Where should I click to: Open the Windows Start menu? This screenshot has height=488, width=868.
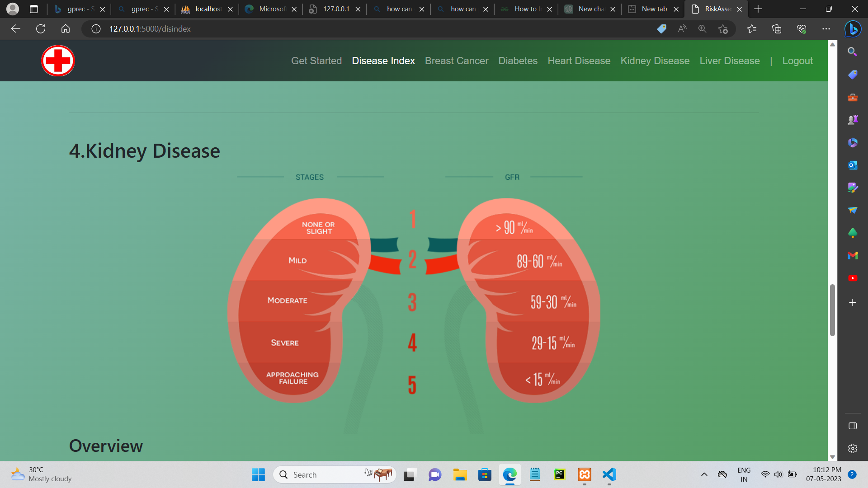[x=258, y=474]
